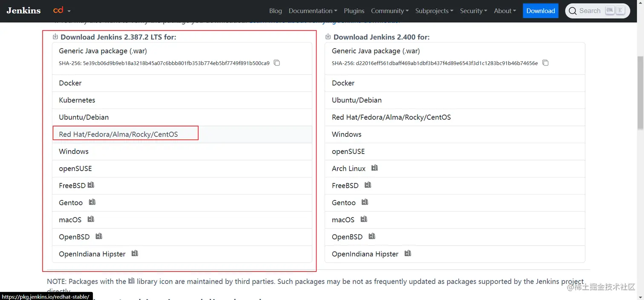The width and height of the screenshot is (644, 300).
Task: Select Ubuntu/Debian in LTS list
Action: (x=182, y=117)
